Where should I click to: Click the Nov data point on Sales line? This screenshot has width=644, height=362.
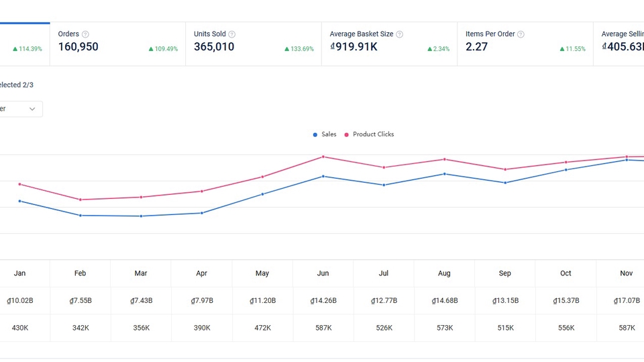tap(627, 160)
